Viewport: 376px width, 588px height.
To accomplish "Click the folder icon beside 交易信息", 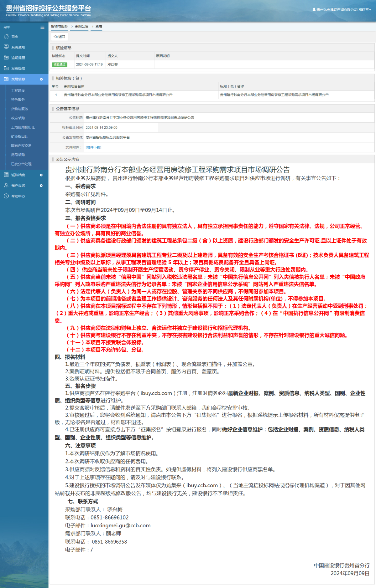I will (x=6, y=79).
